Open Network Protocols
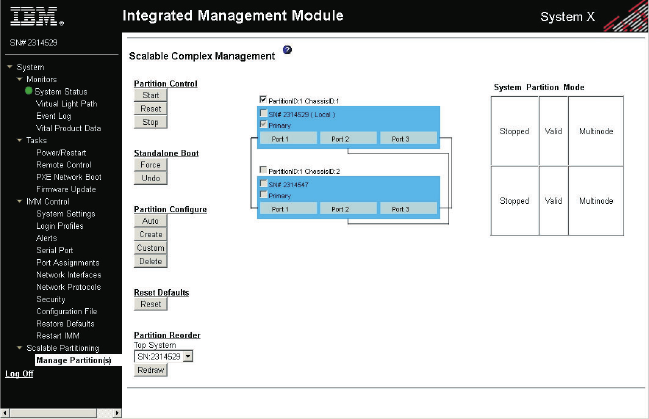This screenshot has height=419, width=649. click(69, 287)
